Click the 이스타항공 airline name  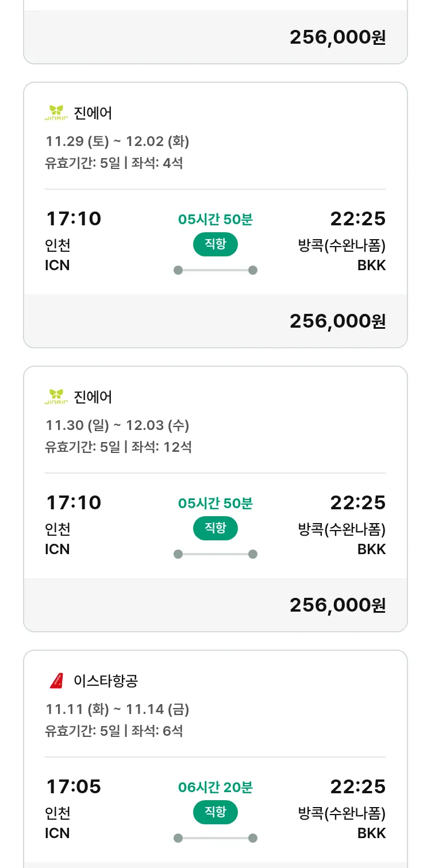point(106,681)
